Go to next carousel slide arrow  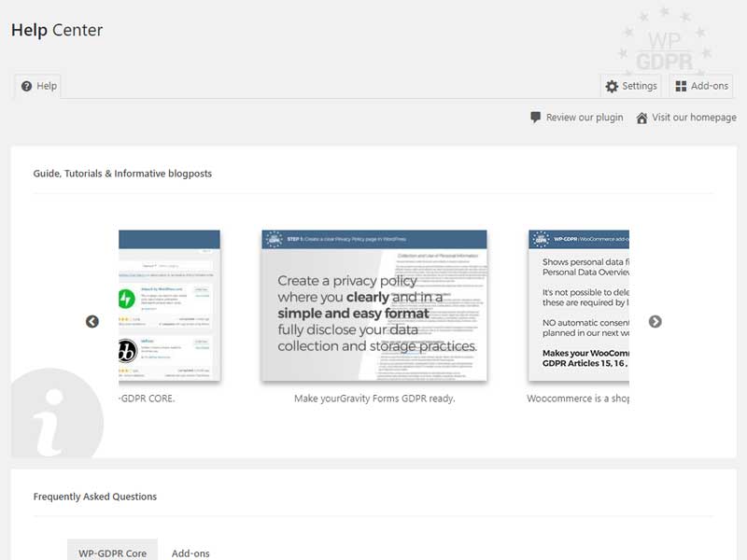click(x=655, y=322)
